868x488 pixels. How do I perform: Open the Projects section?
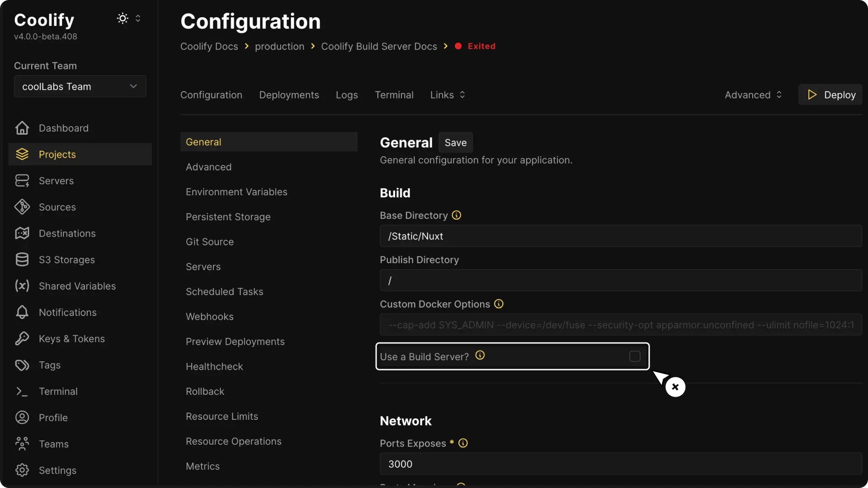click(x=57, y=154)
